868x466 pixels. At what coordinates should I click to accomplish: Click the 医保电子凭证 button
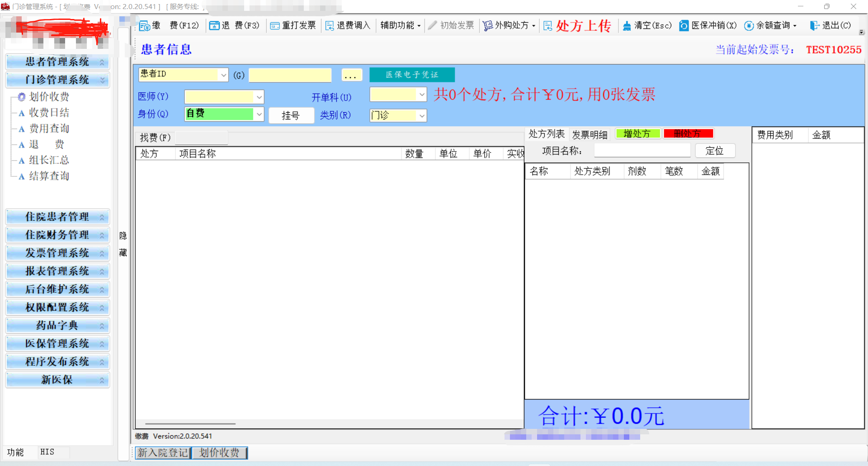(x=412, y=75)
